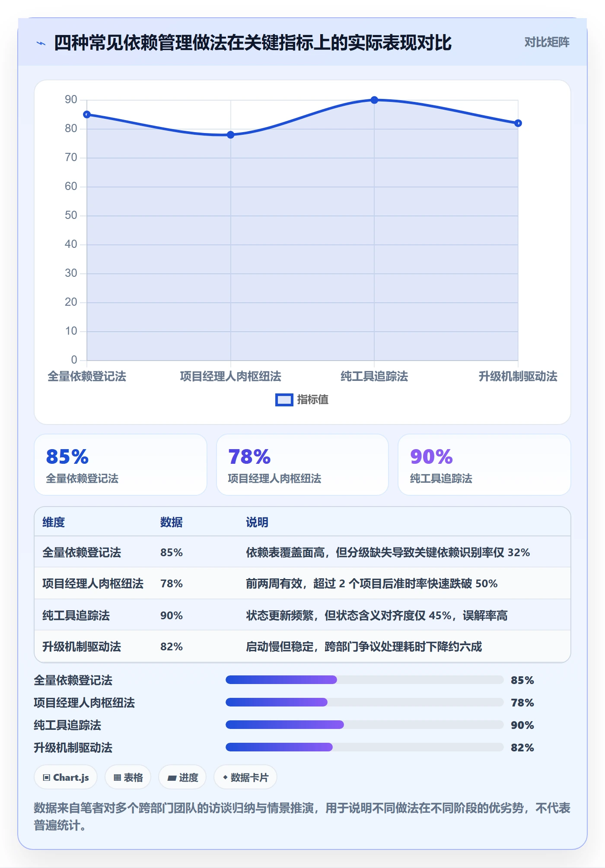This screenshot has height=868, width=605.
Task: Click the 纯工具追踪法 table row name
Action: pyautogui.click(x=76, y=615)
